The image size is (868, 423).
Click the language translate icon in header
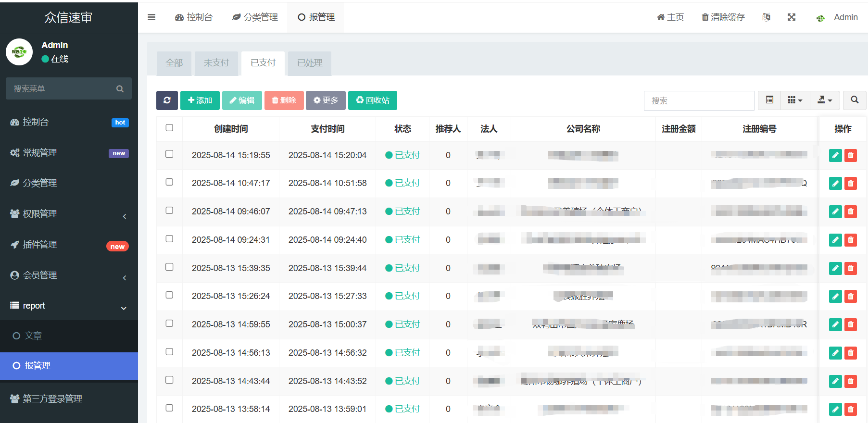(766, 17)
